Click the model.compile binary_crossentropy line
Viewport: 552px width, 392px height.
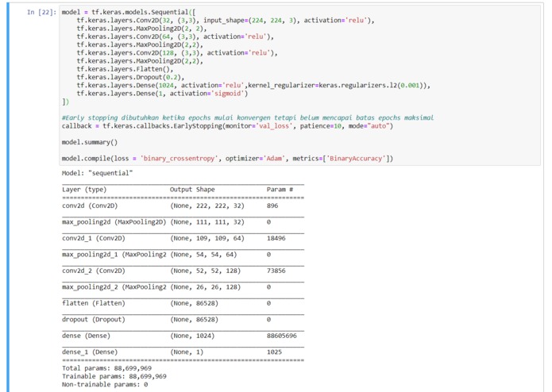coord(227,159)
